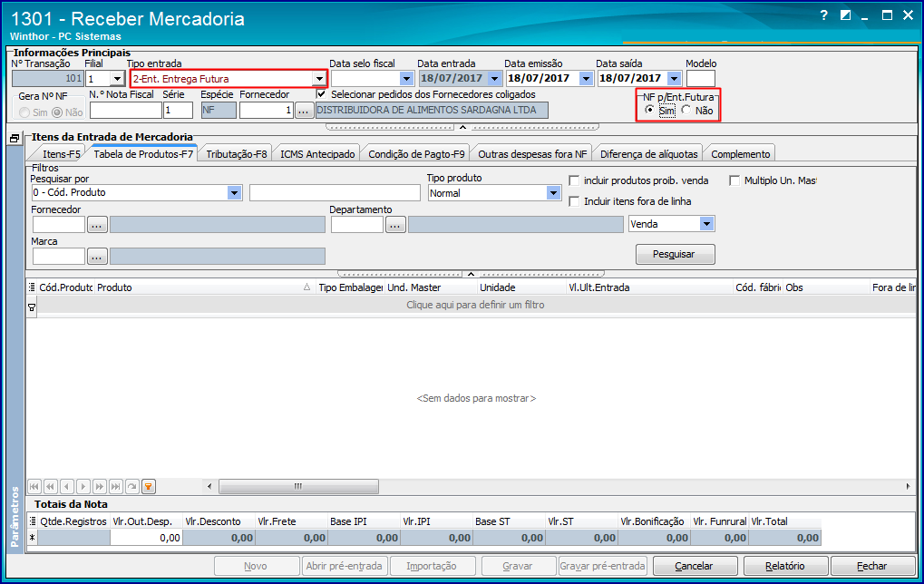
Task: Open Data entrada date picker
Action: point(494,78)
